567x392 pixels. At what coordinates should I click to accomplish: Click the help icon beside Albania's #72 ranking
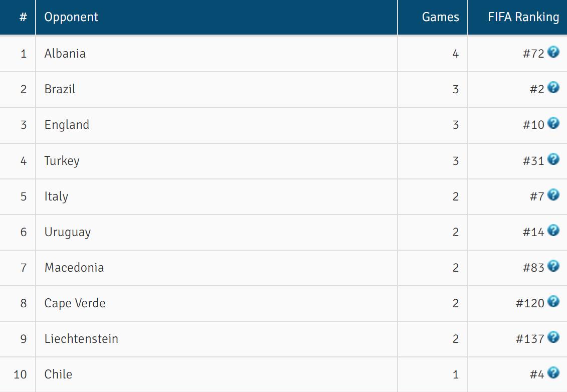(x=553, y=52)
